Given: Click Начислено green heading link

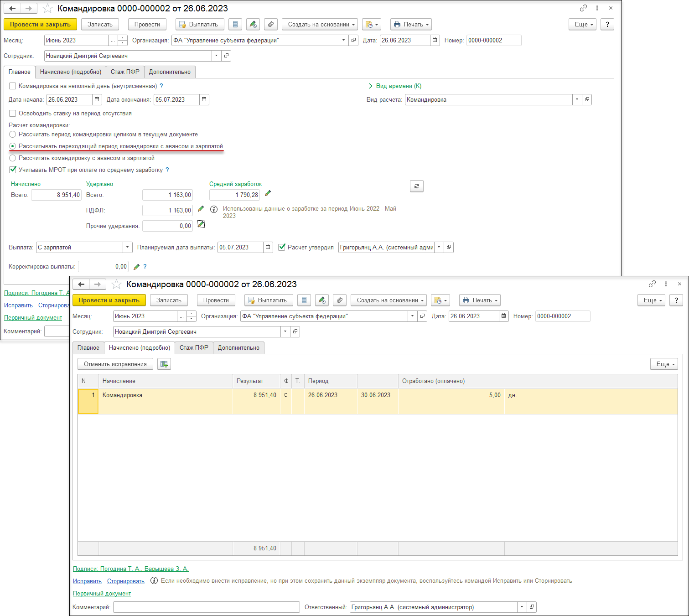Looking at the screenshot, I should pos(26,184).
